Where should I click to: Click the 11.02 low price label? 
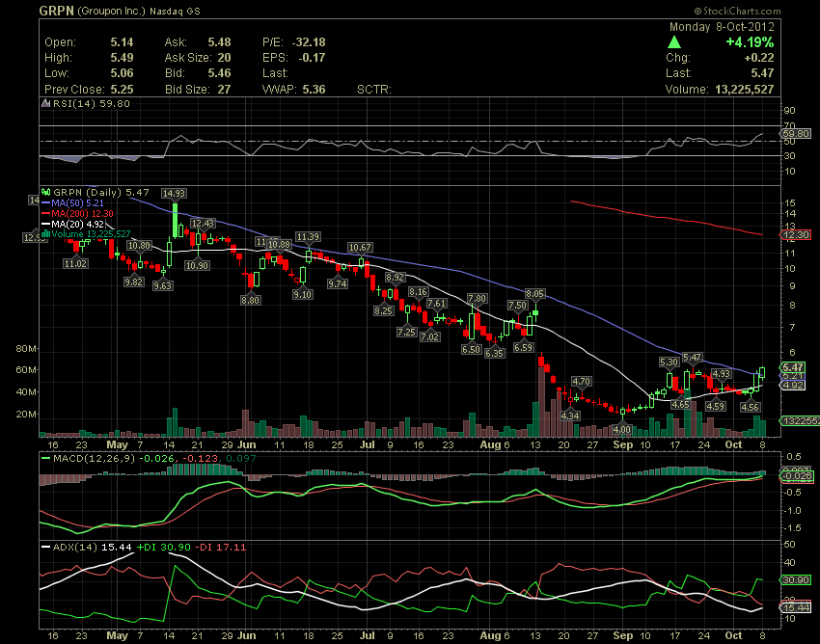(75, 263)
